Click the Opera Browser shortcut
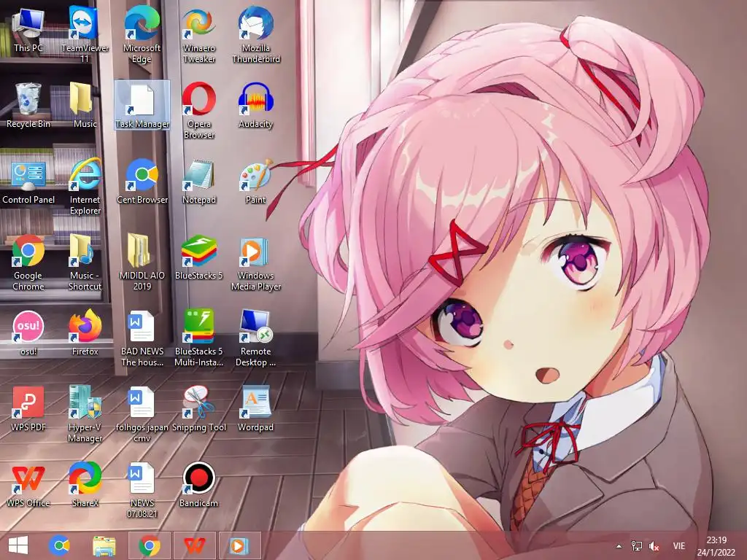 [x=199, y=111]
